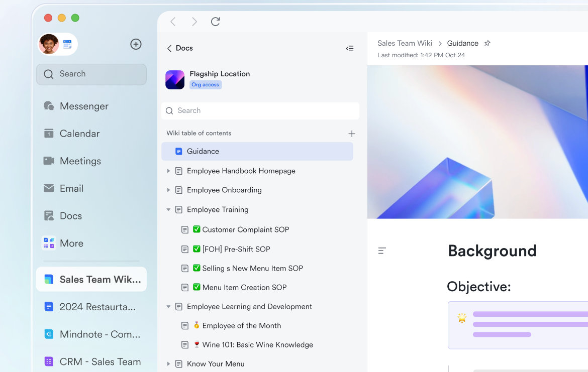588x372 pixels.
Task: Open the document outline icon
Action: (x=382, y=251)
